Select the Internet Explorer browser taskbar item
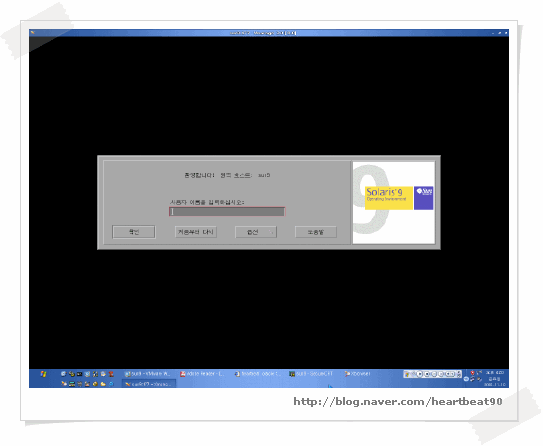Screen dimensions: 543x446 (257, 374)
